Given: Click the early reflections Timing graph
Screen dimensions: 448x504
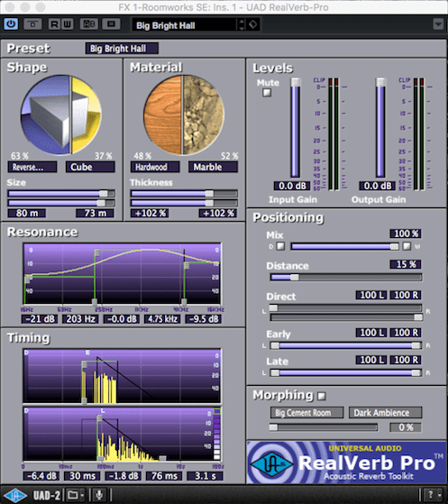Looking at the screenshot, I should [122, 376].
